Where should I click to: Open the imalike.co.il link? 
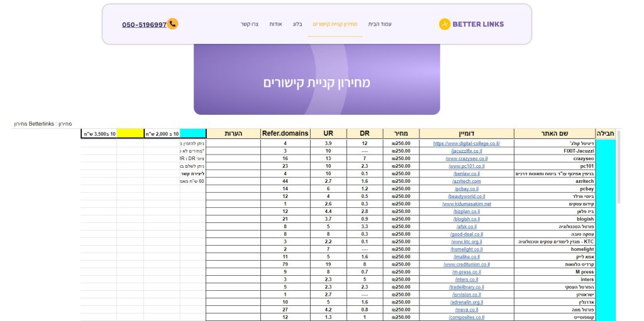point(467,256)
